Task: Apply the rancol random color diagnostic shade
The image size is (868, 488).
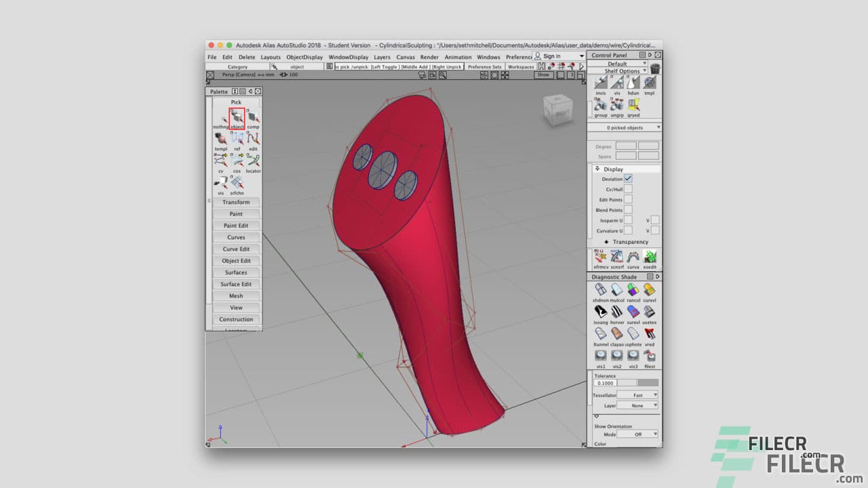Action: pos(633,290)
